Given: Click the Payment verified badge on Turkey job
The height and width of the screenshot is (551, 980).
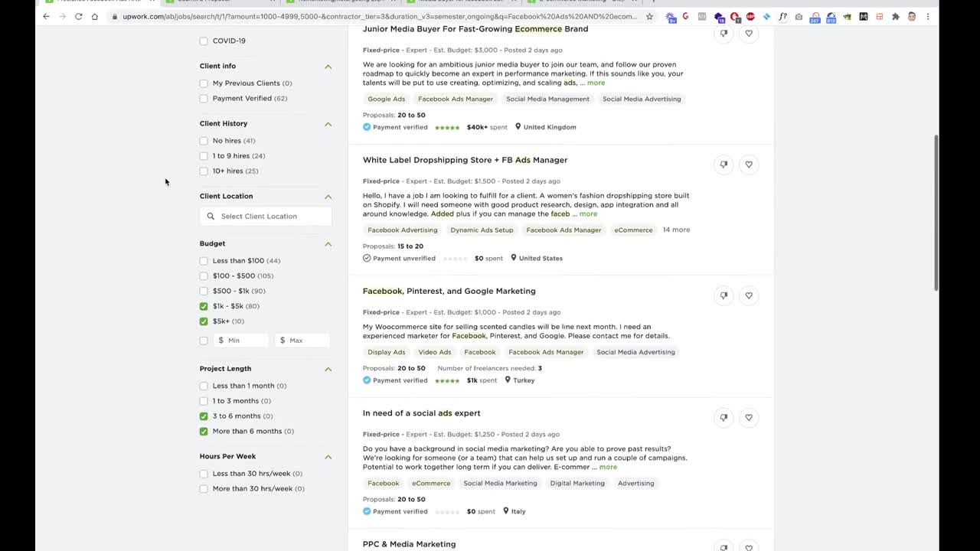Looking at the screenshot, I should (395, 380).
